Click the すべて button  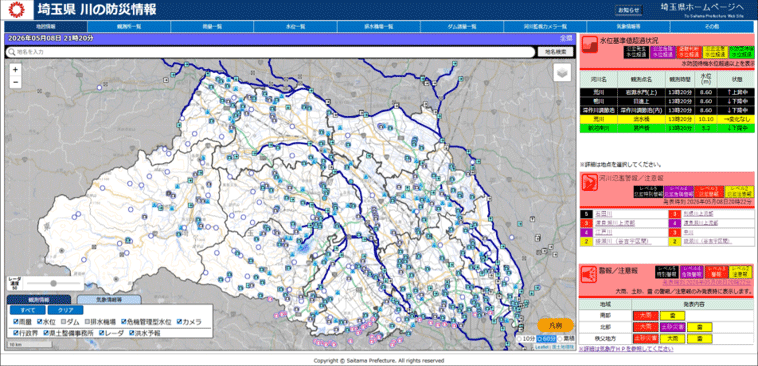(27, 310)
